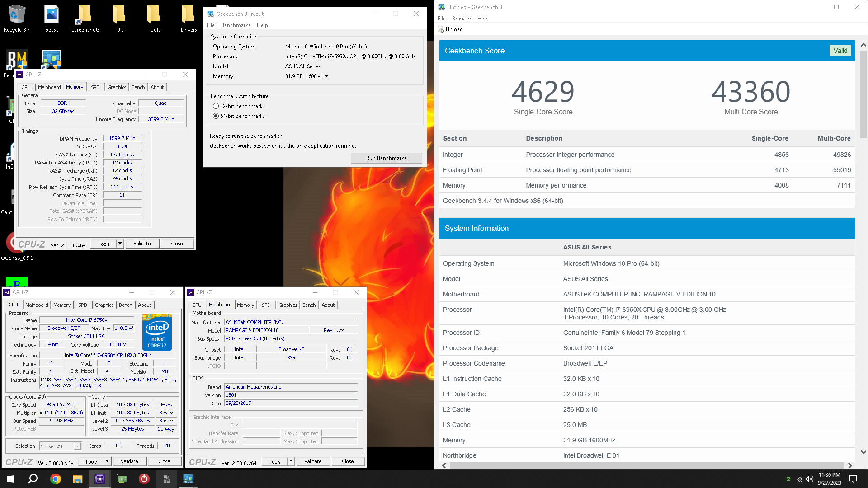Open the File menu in Geekbench Tryout

(x=211, y=25)
